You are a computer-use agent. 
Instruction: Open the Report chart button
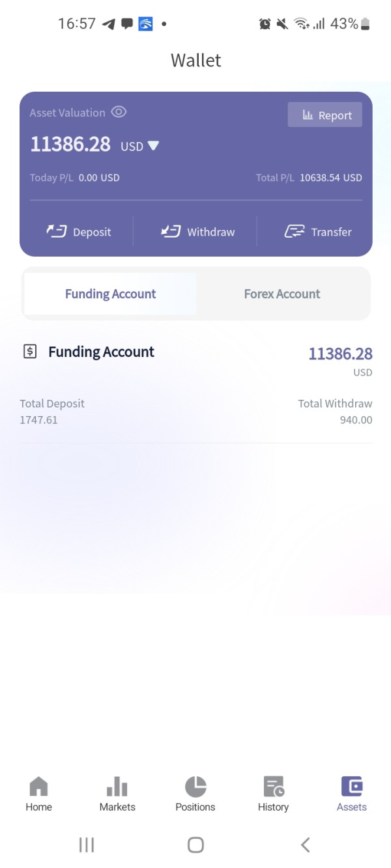click(x=325, y=115)
